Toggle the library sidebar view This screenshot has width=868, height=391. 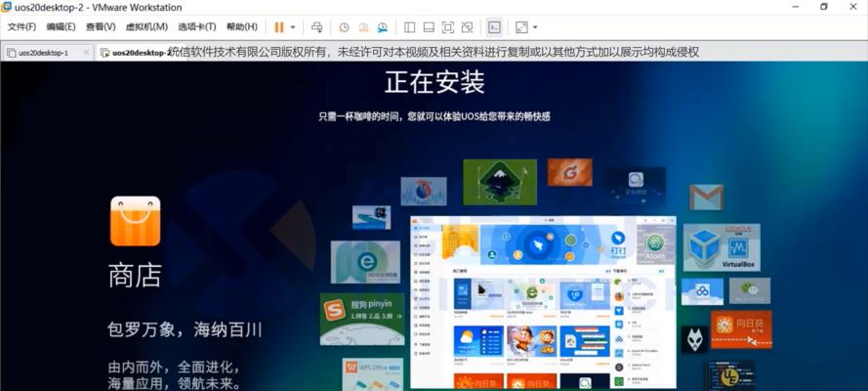coord(410,27)
